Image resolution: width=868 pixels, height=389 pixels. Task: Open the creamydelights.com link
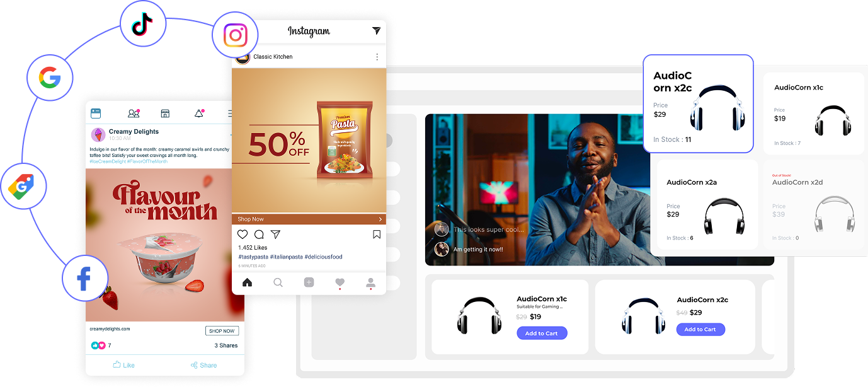coord(110,329)
